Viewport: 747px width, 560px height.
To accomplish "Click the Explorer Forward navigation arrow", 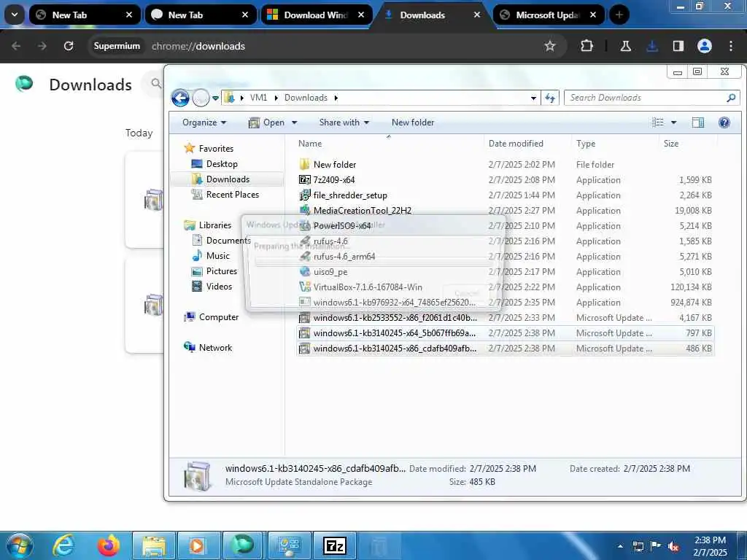I will [x=201, y=98].
